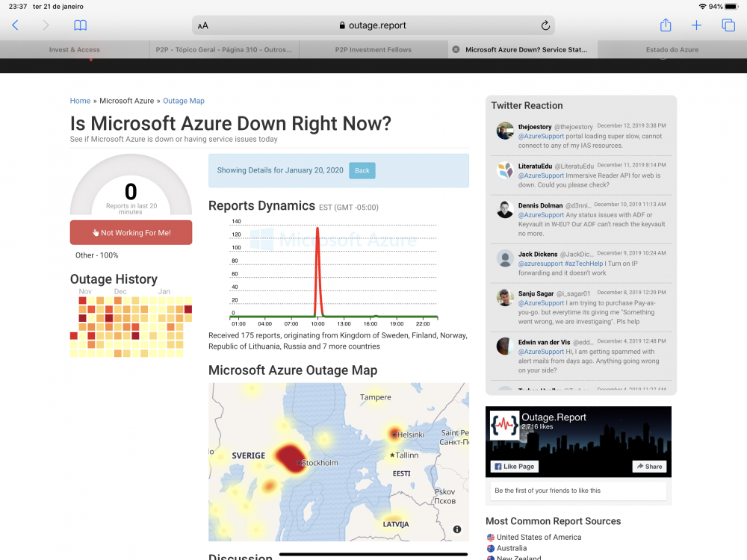Tap the Safari back arrow
The height and width of the screenshot is (560, 747).
[15, 25]
